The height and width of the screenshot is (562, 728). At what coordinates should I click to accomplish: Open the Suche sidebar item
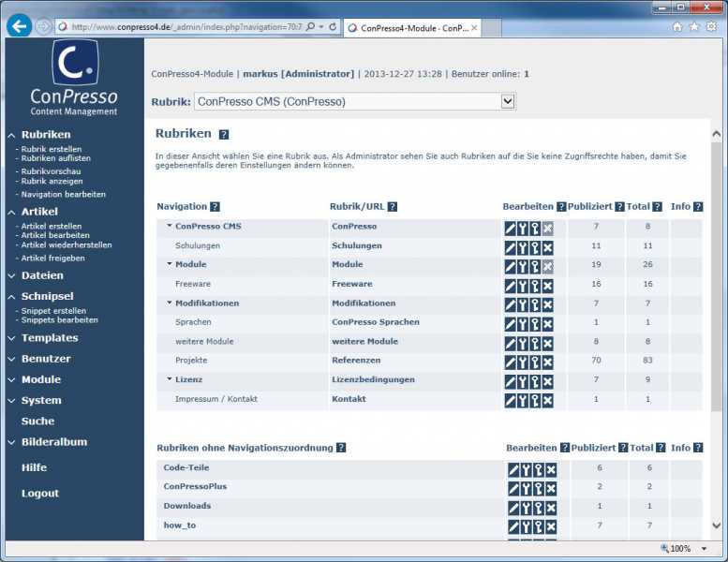tap(38, 421)
